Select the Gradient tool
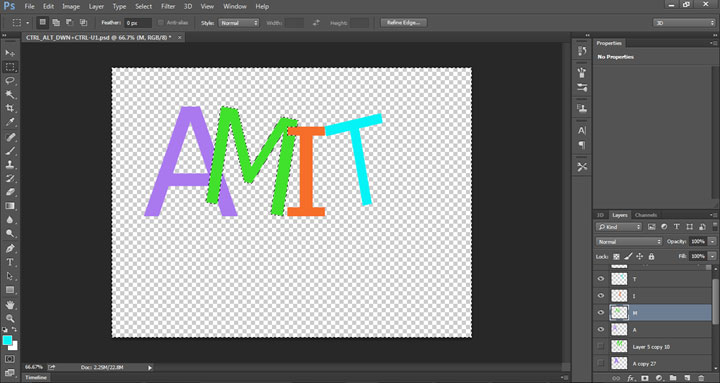Viewport: 720px width, 383px height. (10, 206)
